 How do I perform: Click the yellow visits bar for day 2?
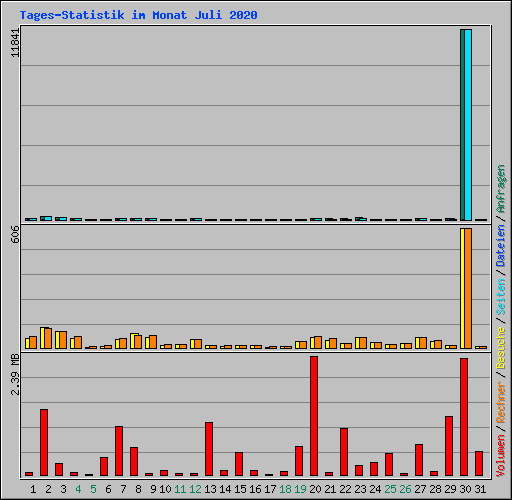(x=42, y=338)
